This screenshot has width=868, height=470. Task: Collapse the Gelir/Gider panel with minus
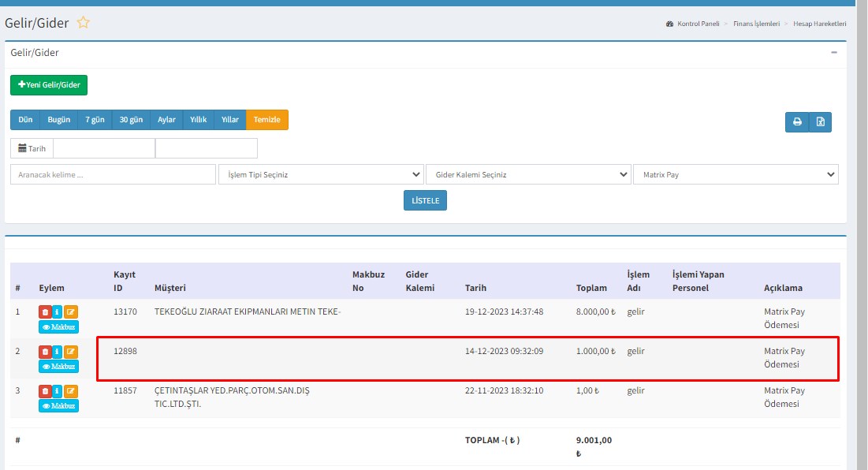[834, 52]
